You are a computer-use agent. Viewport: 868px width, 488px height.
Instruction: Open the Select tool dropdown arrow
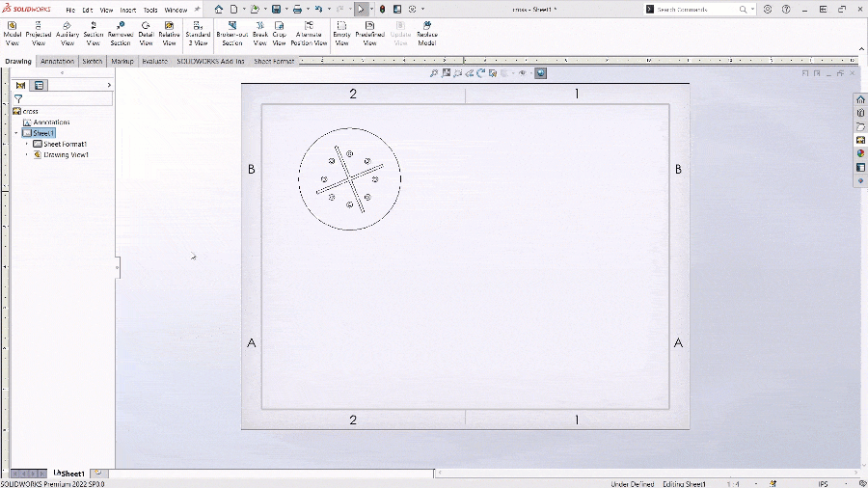[x=371, y=10]
